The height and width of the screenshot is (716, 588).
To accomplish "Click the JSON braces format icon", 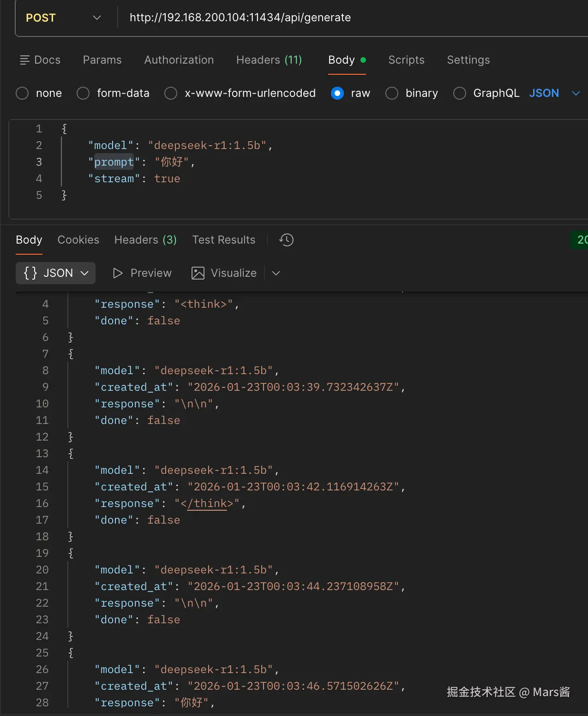I will [30, 273].
